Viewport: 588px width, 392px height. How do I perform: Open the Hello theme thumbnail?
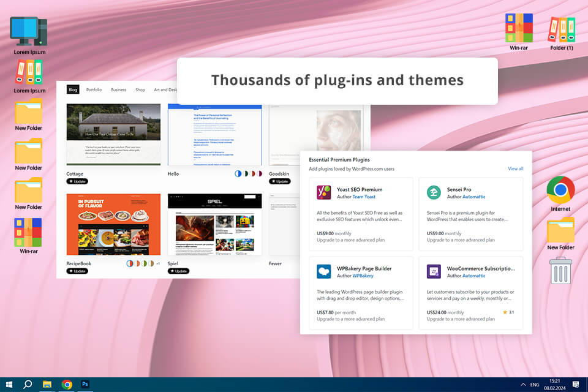pyautogui.click(x=214, y=135)
